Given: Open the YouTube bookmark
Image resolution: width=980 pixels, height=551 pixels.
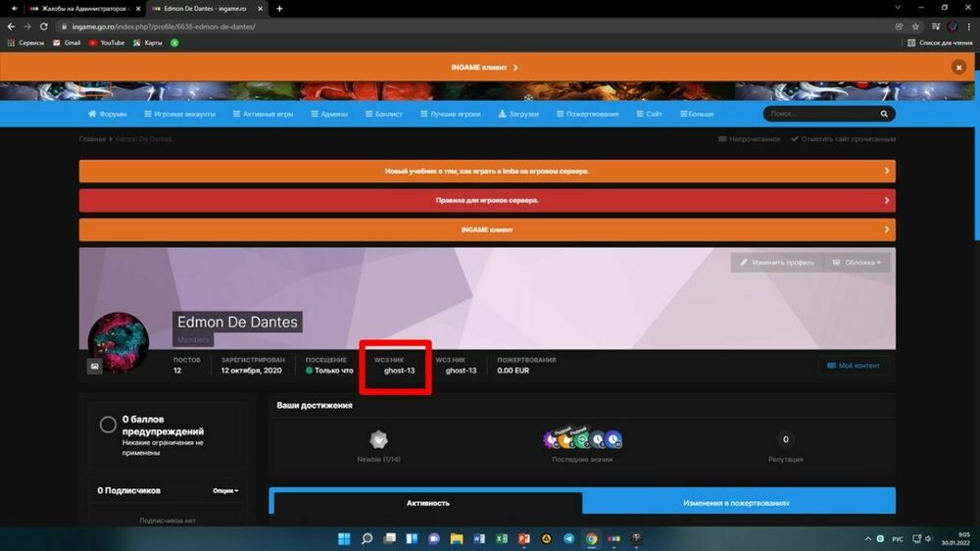Looking at the screenshot, I should click(107, 42).
